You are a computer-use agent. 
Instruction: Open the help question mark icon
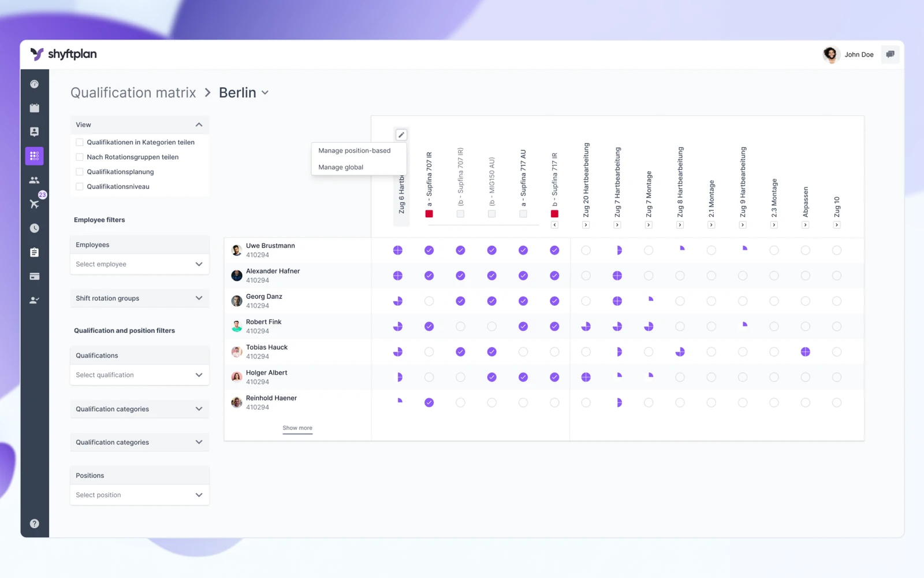[x=35, y=524]
